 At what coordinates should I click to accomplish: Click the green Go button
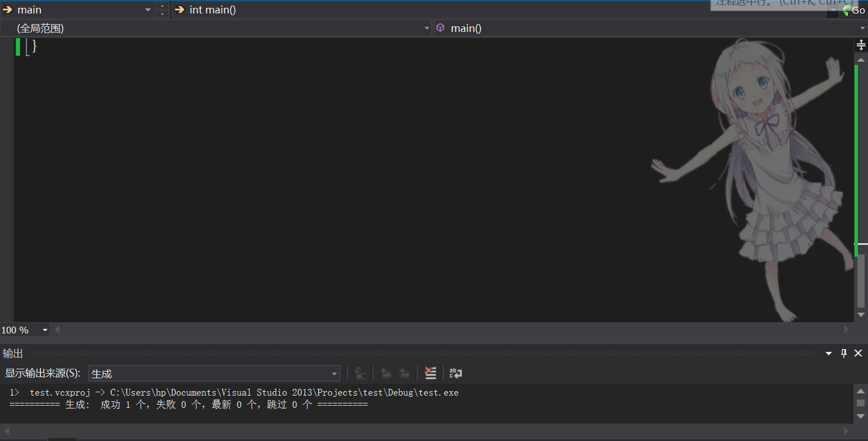(854, 10)
